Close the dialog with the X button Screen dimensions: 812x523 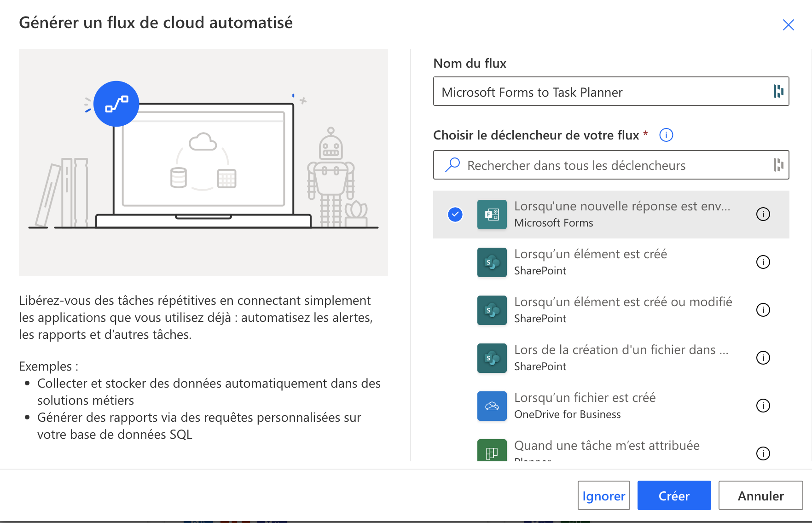[788, 25]
